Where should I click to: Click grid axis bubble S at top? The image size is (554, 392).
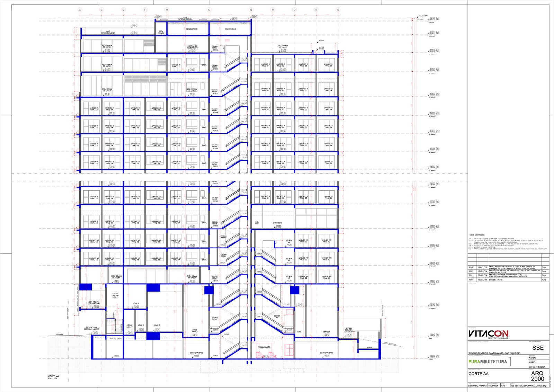(338, 10)
